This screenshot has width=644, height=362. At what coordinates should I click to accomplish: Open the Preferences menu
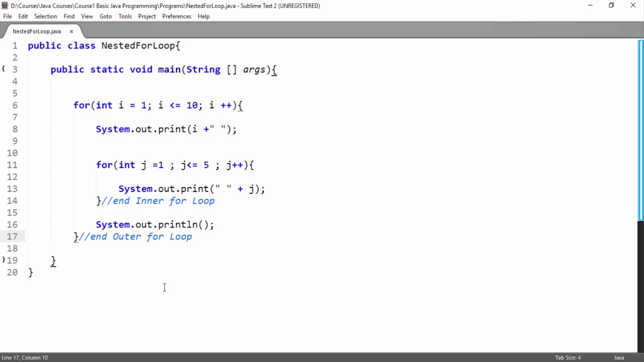pos(177,16)
